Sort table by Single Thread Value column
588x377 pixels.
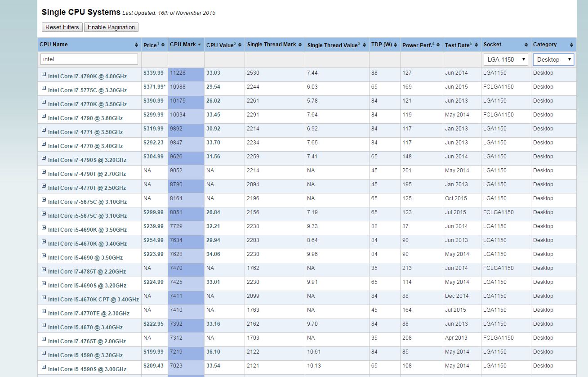click(x=337, y=45)
